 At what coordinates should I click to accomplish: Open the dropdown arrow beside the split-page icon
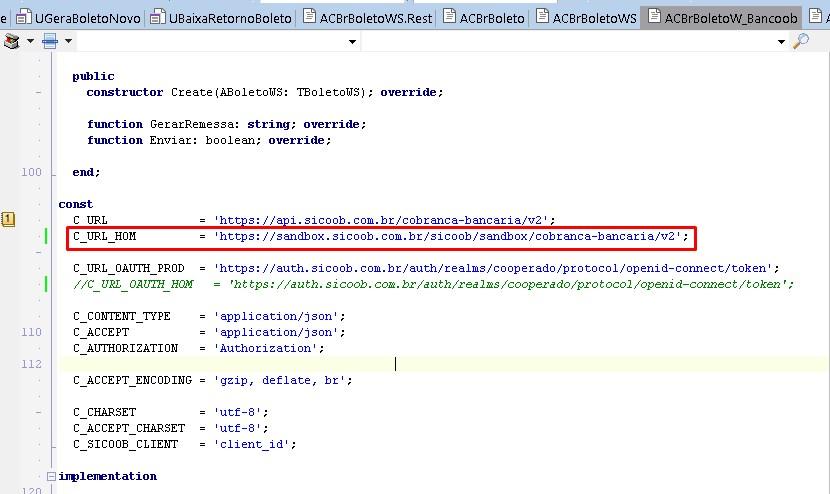(68, 41)
